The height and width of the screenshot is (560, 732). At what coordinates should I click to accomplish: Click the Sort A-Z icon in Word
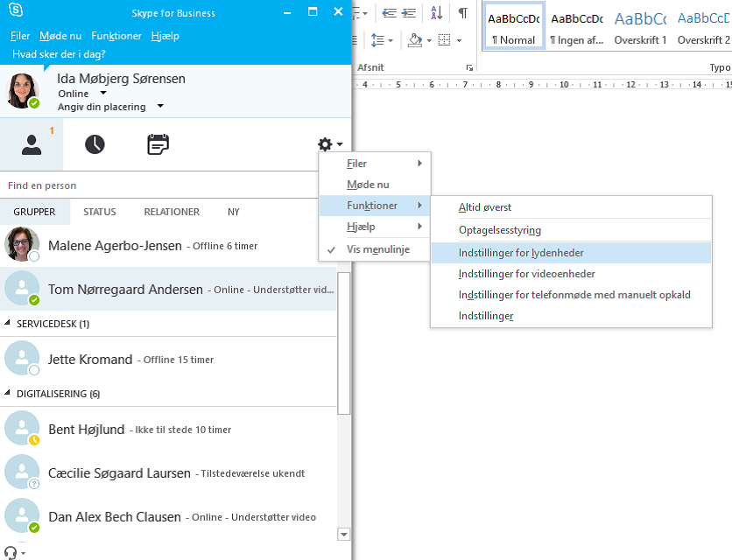tap(437, 13)
